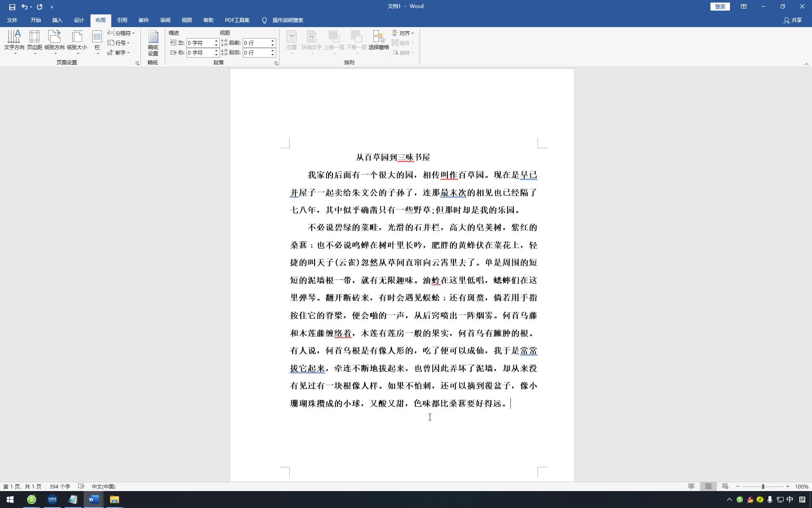
Task: Click the right indent 右 input field
Action: coord(200,52)
